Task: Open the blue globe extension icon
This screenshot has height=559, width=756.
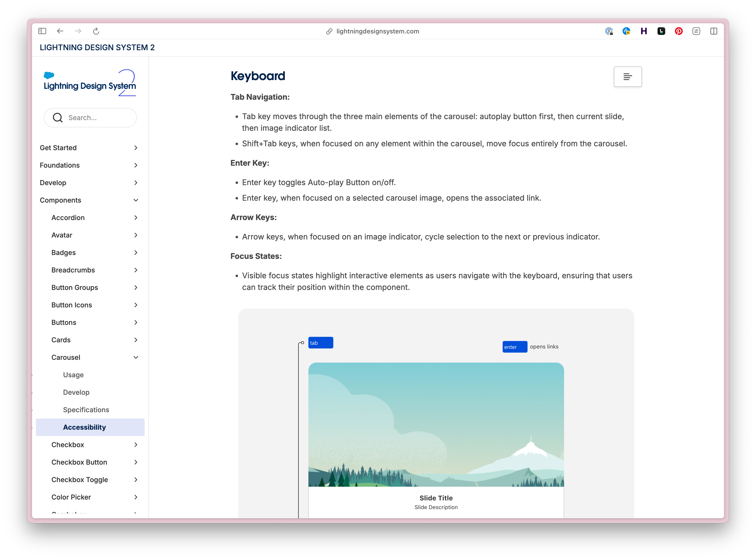Action: (626, 31)
